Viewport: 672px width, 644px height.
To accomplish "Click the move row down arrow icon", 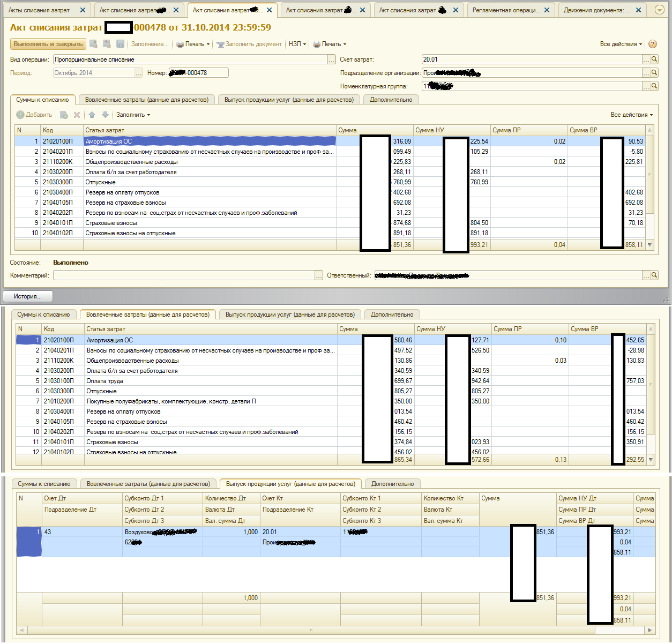I will [105, 115].
